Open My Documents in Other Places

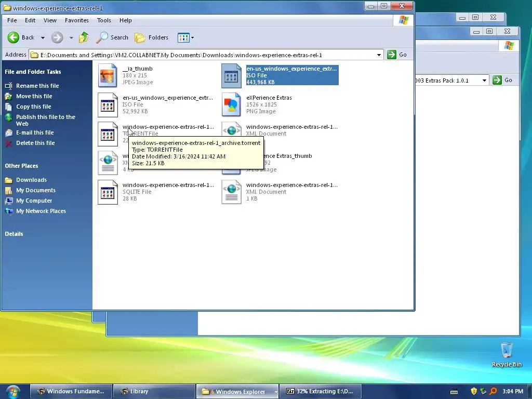point(36,190)
